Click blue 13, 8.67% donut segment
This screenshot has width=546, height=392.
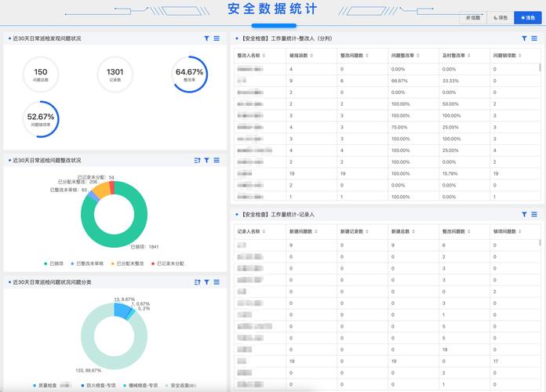point(122,310)
